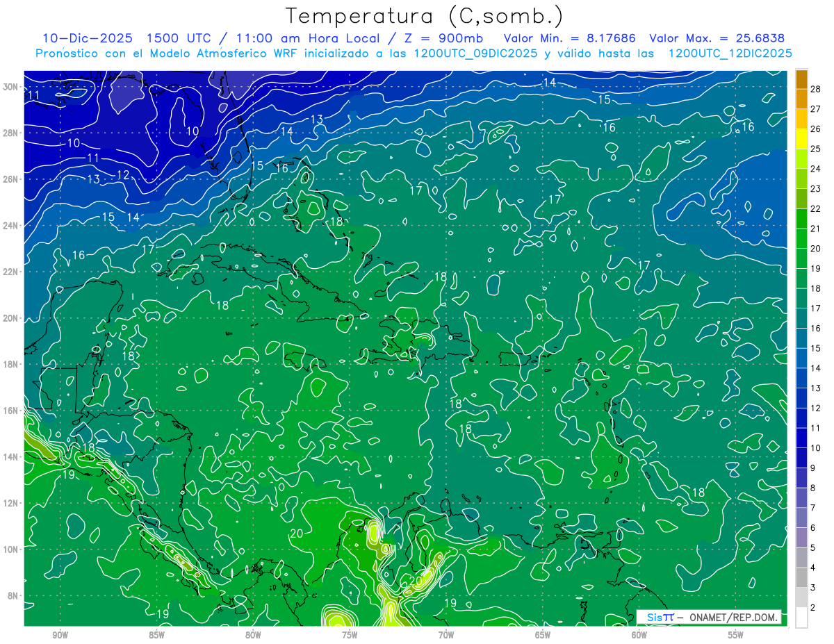Screen dimensions: 834x644
Task: Click the 'ONAMET/REP.DOM.' credit box
Action: click(x=709, y=617)
